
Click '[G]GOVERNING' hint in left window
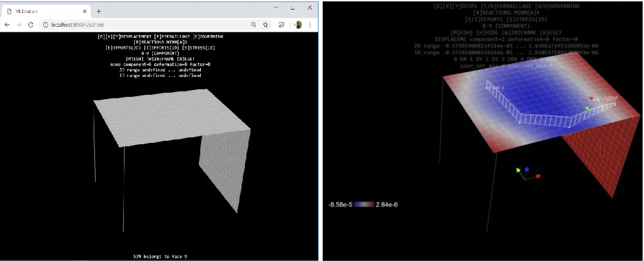coord(208,36)
